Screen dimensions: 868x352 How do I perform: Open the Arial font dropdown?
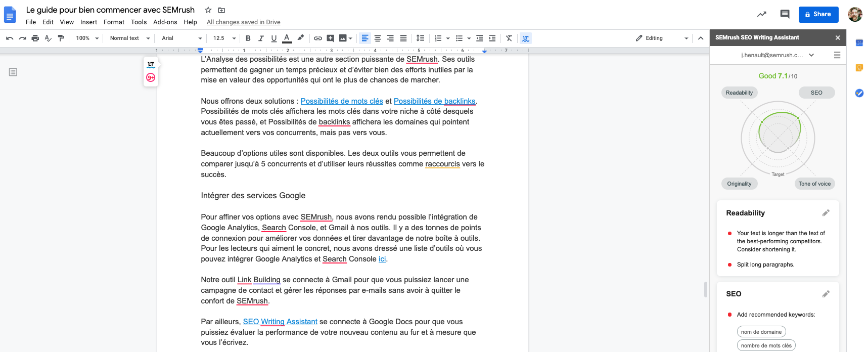(182, 38)
